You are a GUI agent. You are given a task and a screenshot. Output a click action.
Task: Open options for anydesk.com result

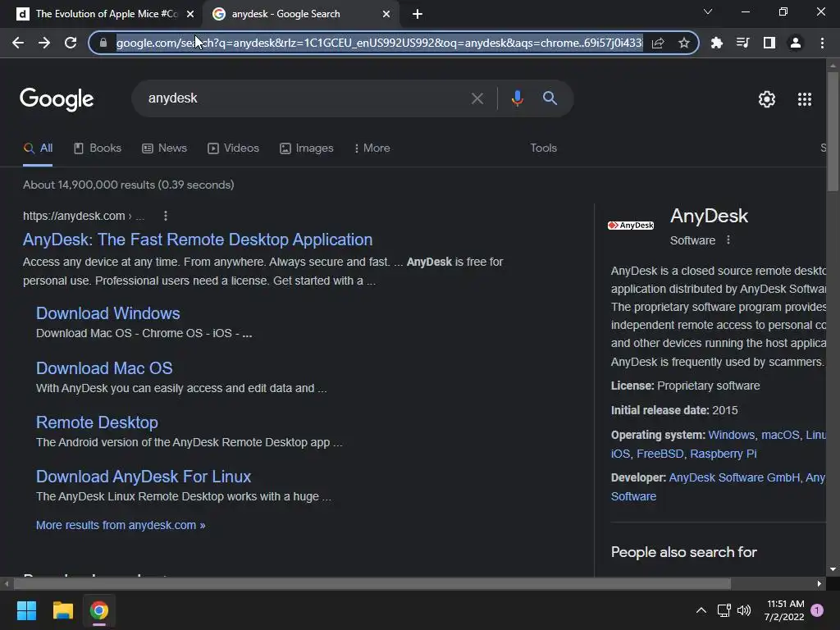point(166,216)
